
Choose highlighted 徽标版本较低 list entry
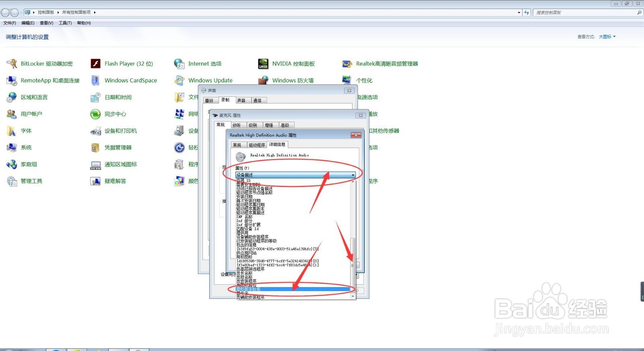pyautogui.click(x=293, y=289)
